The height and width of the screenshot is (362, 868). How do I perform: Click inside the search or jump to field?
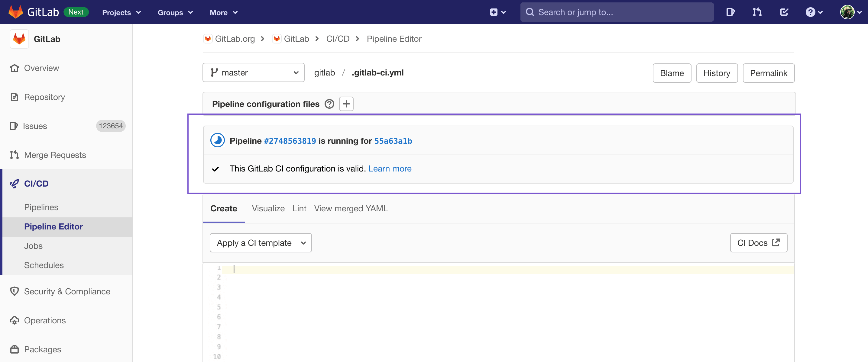click(x=617, y=12)
